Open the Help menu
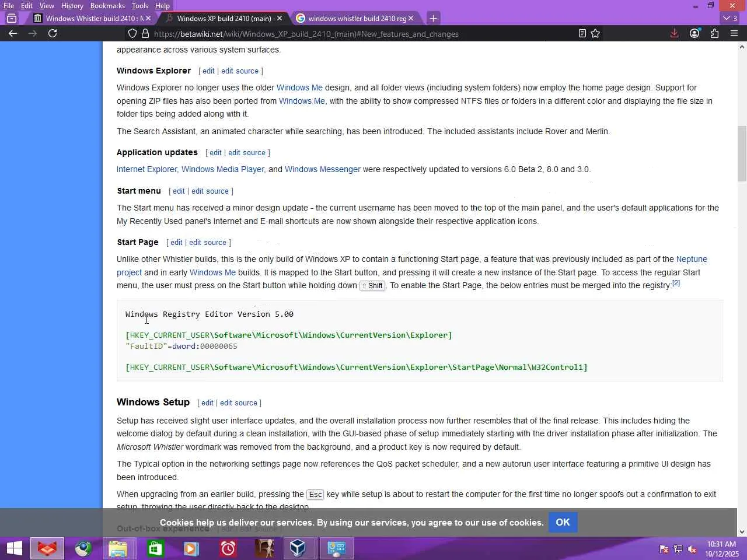The height and width of the screenshot is (560, 747). coord(162,6)
